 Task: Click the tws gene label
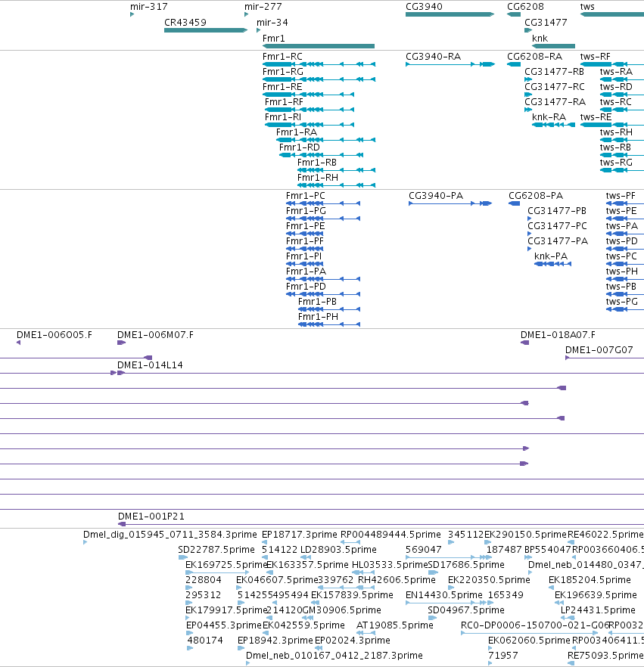587,7
